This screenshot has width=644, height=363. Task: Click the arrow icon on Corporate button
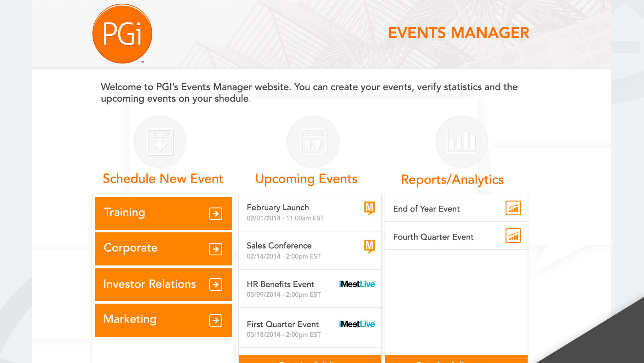pyautogui.click(x=216, y=249)
